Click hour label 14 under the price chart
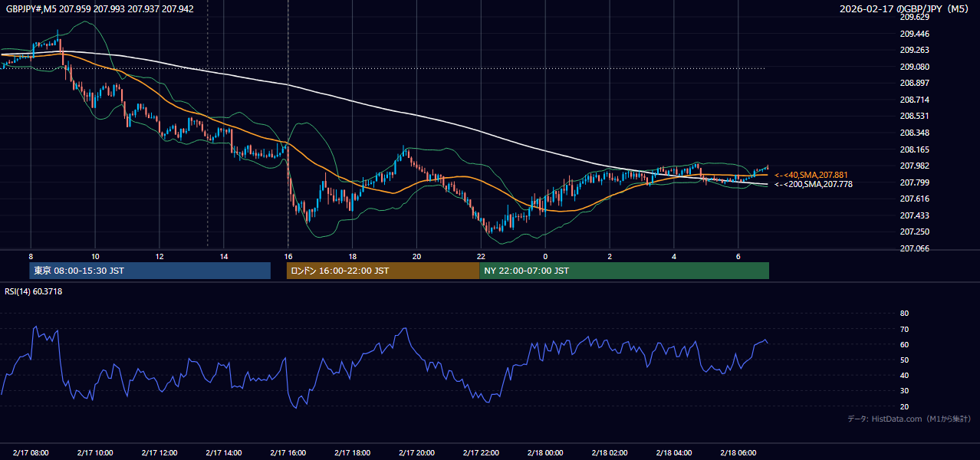980x460 pixels. click(224, 256)
